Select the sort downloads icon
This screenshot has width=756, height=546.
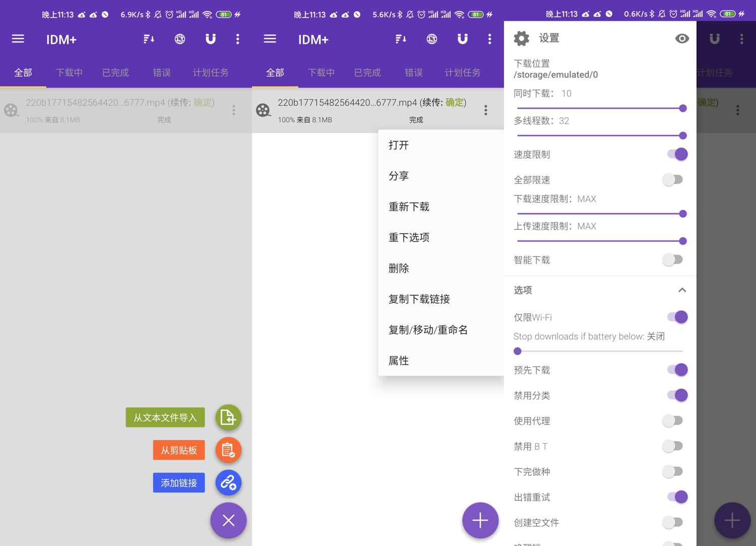149,39
